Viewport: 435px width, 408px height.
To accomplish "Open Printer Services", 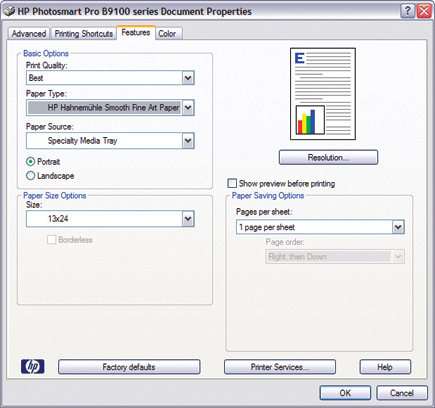I will [x=280, y=367].
